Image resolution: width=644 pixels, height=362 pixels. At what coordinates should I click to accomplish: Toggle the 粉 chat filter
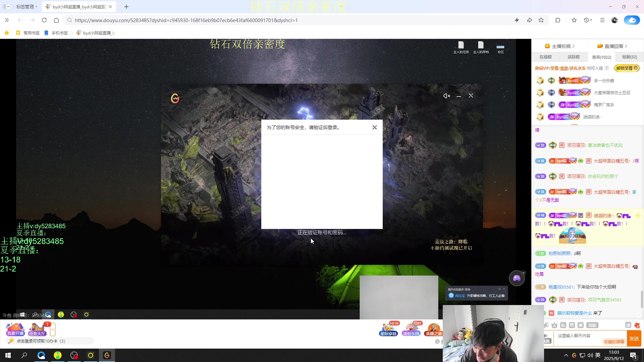click(x=563, y=325)
